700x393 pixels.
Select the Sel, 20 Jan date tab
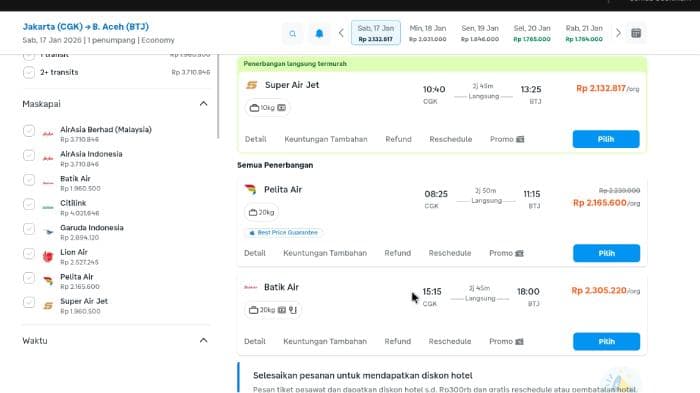532,33
